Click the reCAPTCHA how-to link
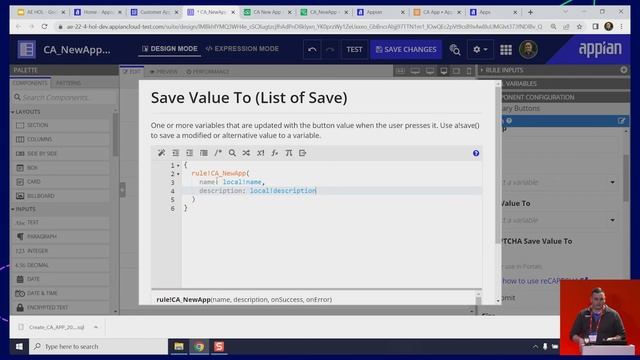This screenshot has width=640, height=360. point(545,281)
